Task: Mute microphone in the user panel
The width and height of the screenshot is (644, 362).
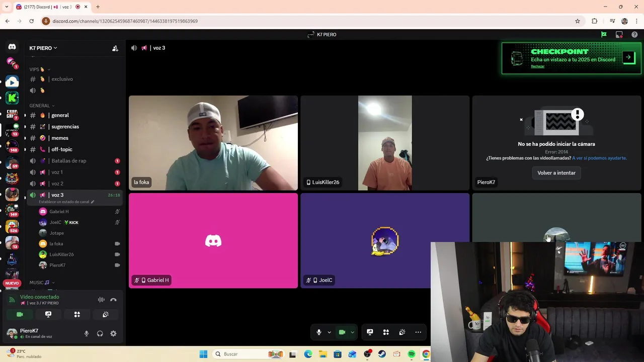Action: tap(87, 333)
